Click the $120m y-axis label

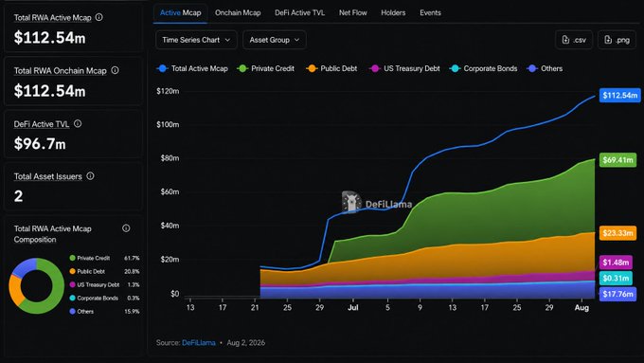pos(168,91)
